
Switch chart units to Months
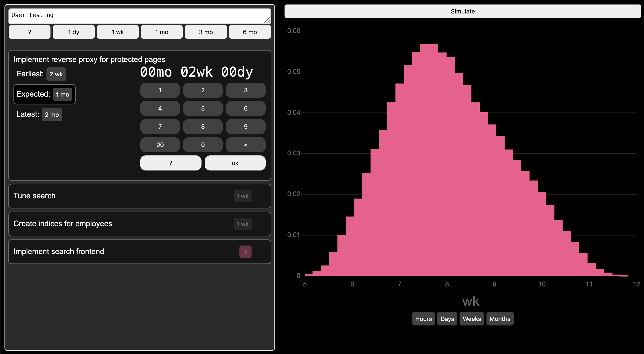click(500, 319)
